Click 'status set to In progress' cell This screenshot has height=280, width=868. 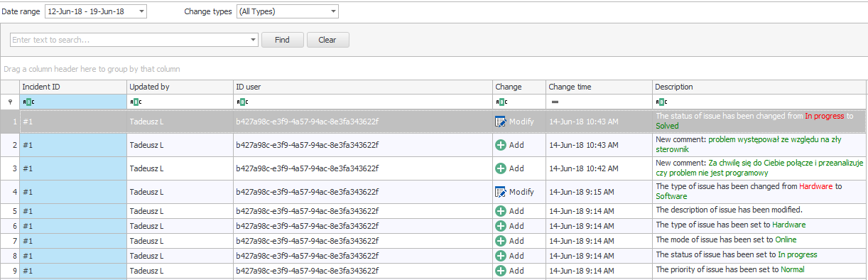click(x=759, y=255)
